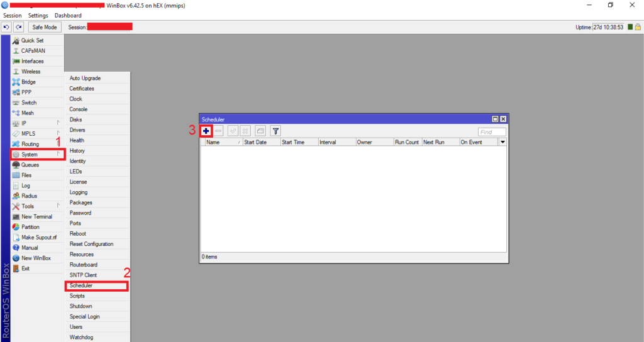Open the column selector dropdown arrow
This screenshot has height=342, width=644.
502,142
